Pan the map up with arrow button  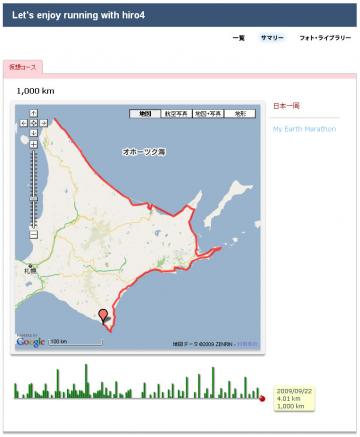[34, 113]
